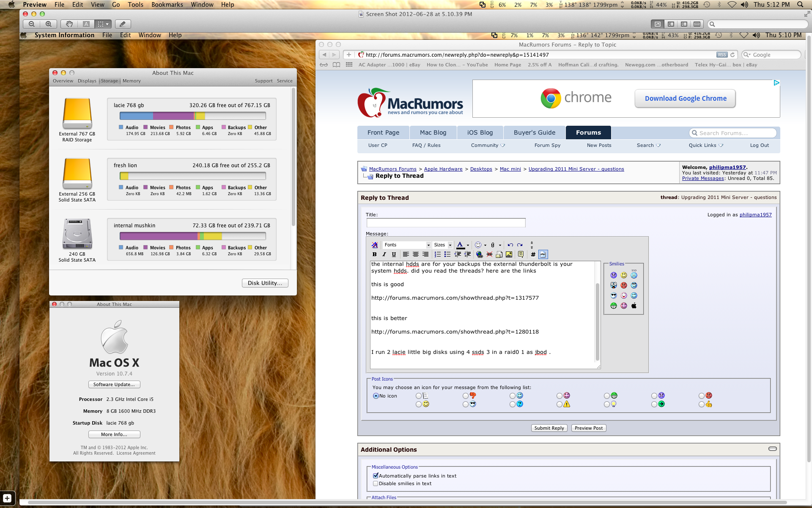This screenshot has height=508, width=812.
Task: Switch to the Memory tab in About This Mac
Action: 132,81
